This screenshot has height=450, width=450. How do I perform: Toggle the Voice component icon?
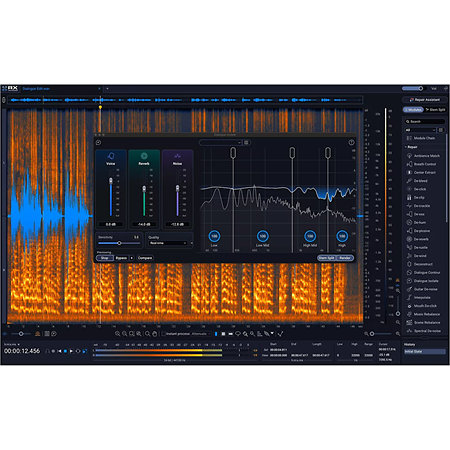(111, 156)
